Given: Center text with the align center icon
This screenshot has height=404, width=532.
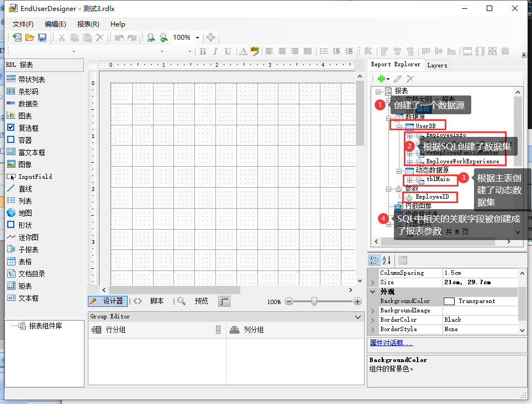Looking at the screenshot, I should 282,51.
